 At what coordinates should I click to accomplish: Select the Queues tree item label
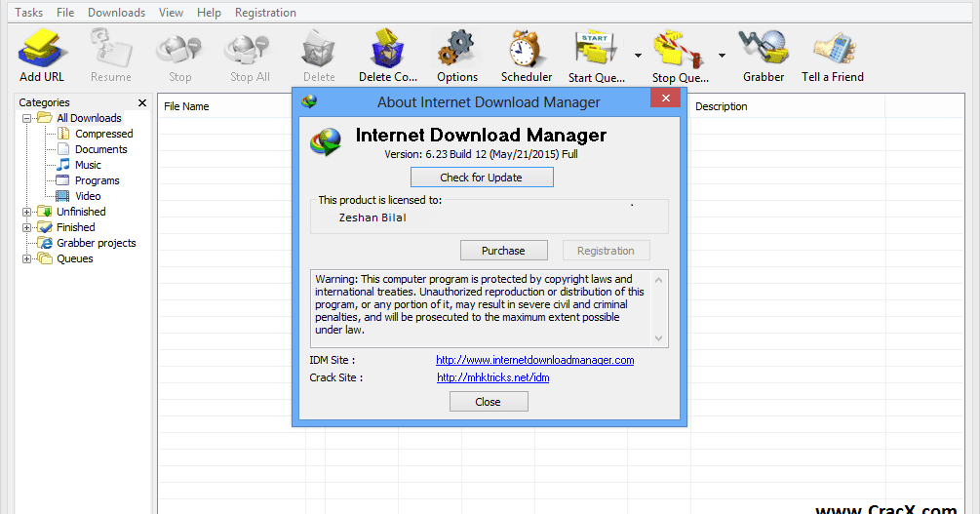[x=75, y=258]
